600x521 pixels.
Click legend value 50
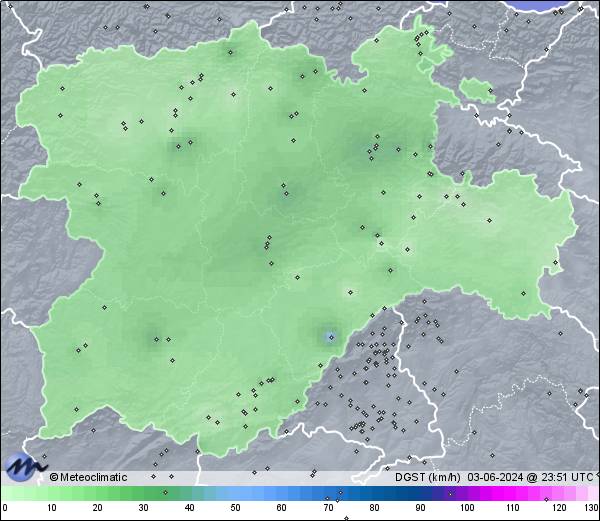pos(235,508)
